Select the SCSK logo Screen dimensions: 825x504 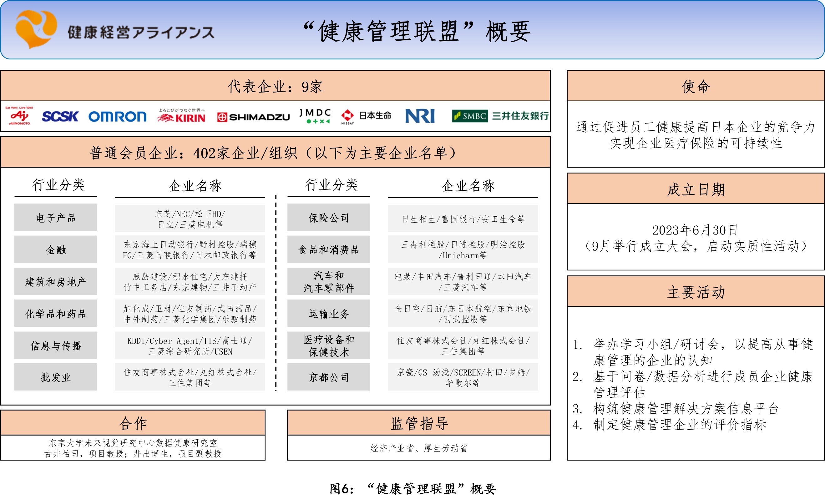click(60, 116)
